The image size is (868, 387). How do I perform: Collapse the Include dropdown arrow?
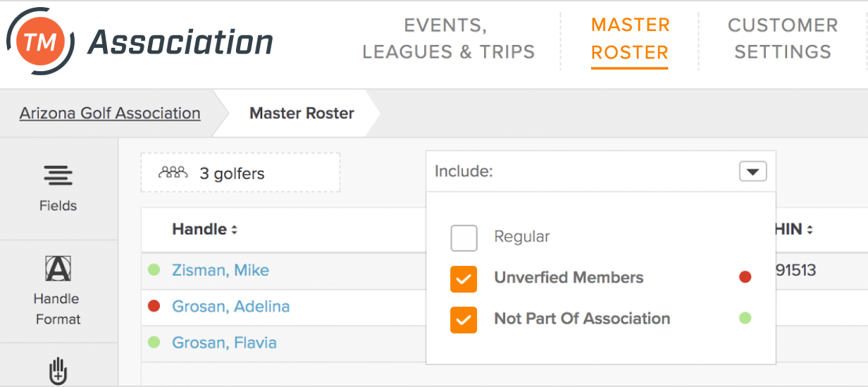coord(753,171)
